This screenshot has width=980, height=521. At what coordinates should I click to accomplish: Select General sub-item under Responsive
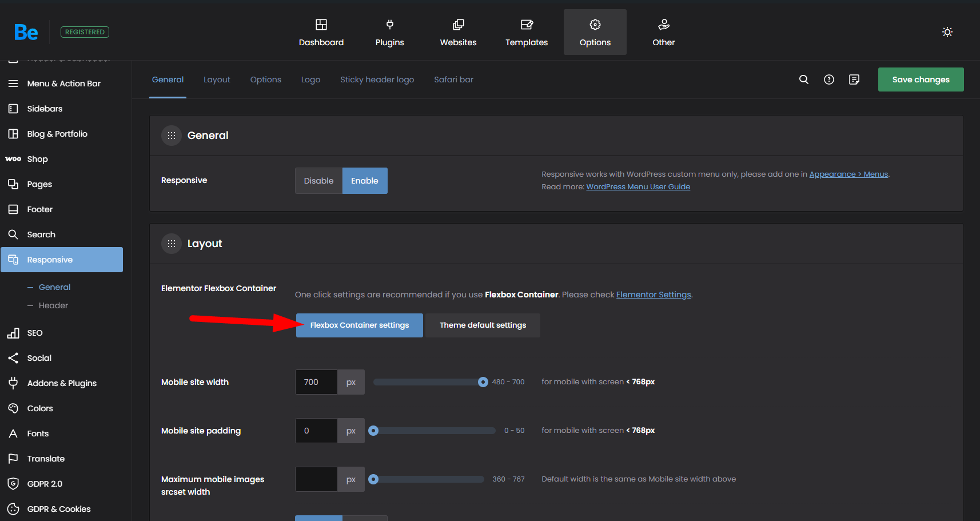(54, 287)
